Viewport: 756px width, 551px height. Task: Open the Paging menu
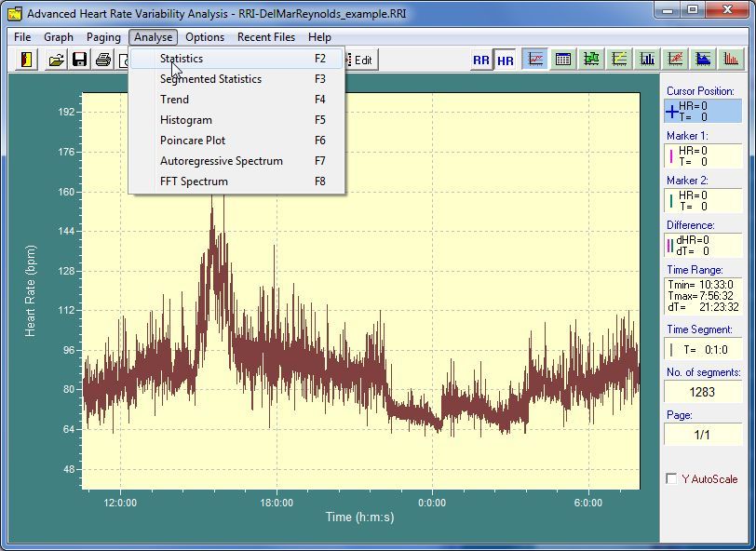coord(103,37)
